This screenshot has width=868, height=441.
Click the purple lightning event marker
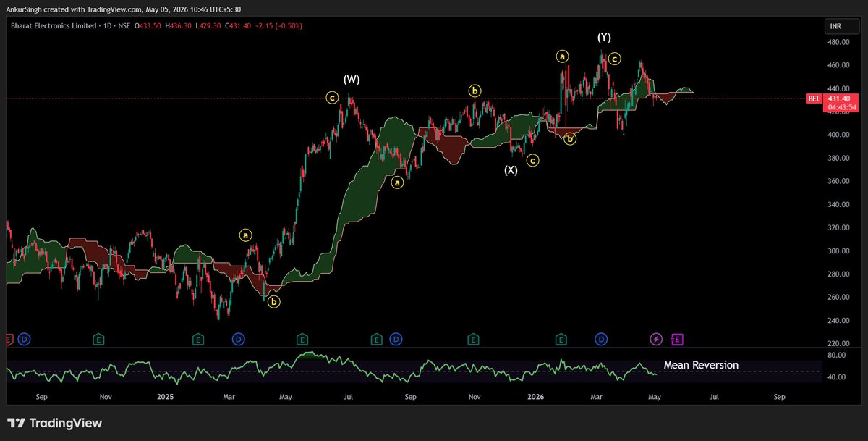point(656,338)
